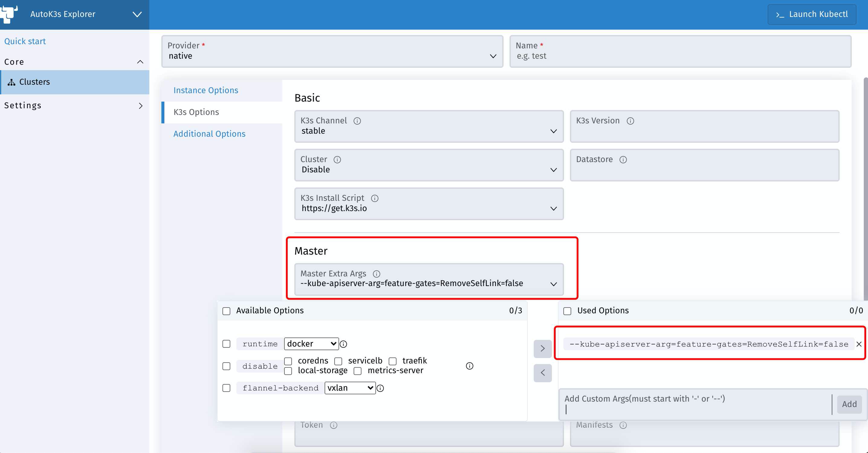Image resolution: width=868 pixels, height=453 pixels.
Task: Click the K3s Channel info icon
Action: 357,121
